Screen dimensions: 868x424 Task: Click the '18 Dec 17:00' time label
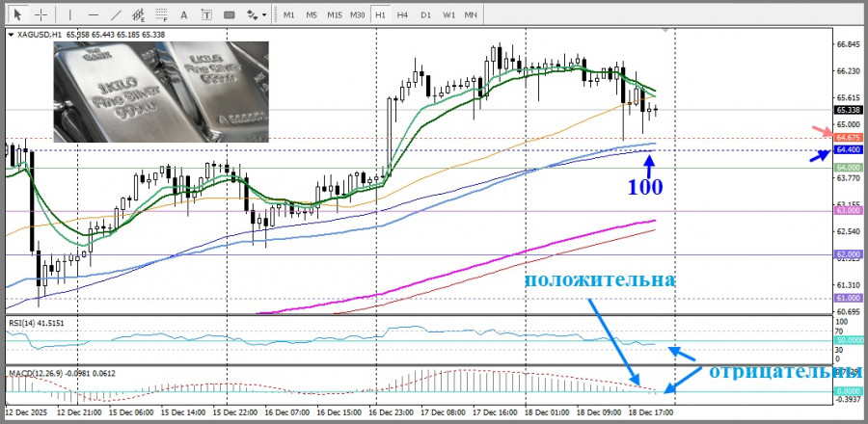651,412
